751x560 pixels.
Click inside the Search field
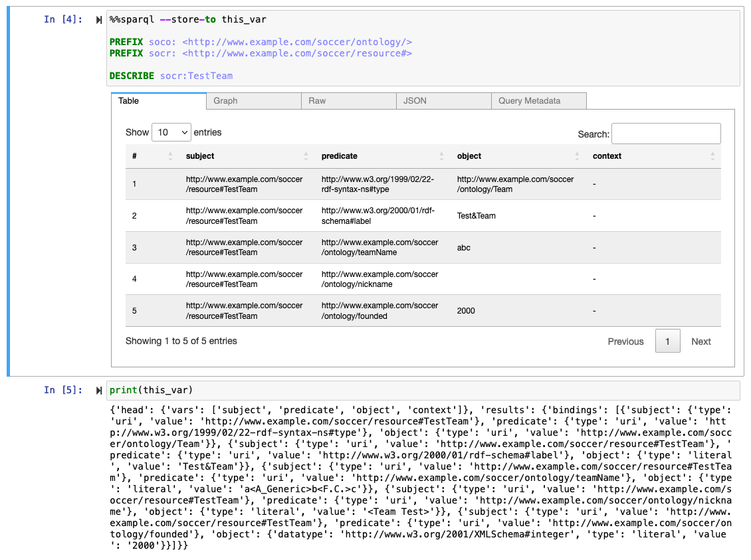pos(666,133)
